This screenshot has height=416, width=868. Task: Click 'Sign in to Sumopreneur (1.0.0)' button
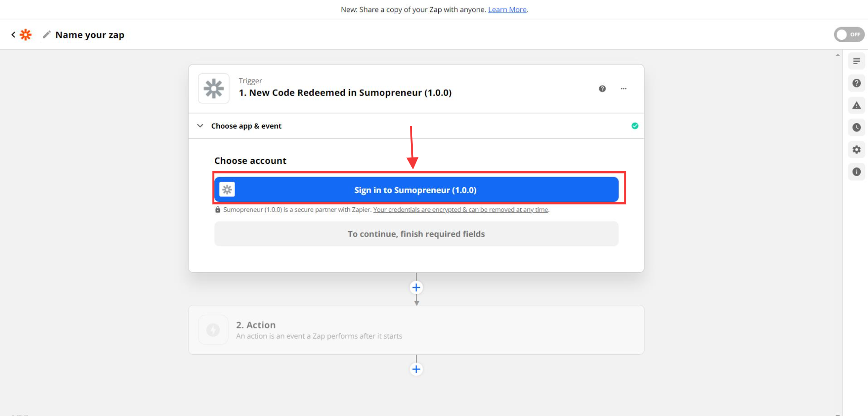416,189
